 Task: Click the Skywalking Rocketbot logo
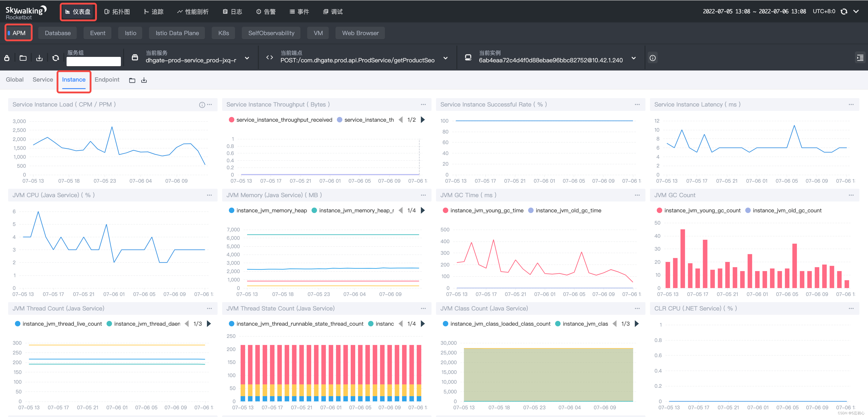pos(26,13)
